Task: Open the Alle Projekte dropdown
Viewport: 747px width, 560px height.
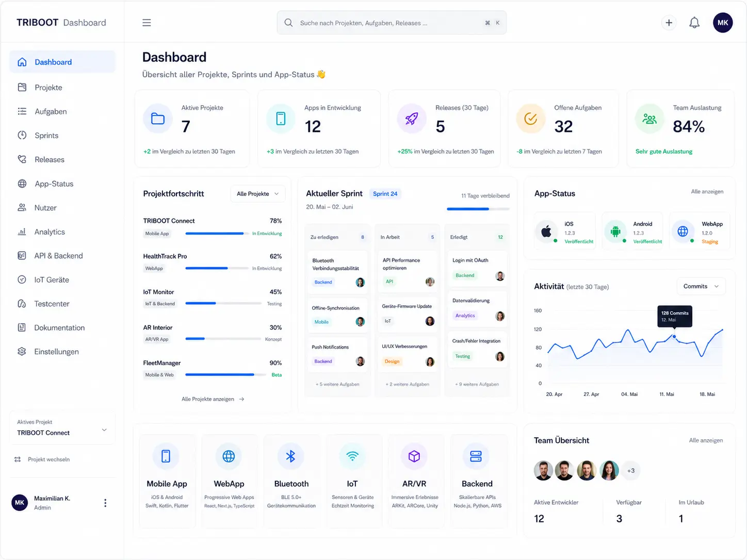Action: [x=257, y=194]
